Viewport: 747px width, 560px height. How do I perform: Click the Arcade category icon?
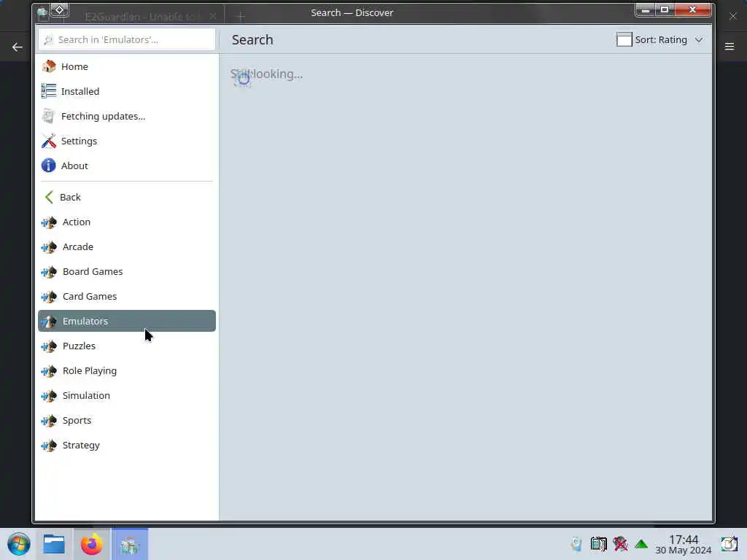tap(49, 247)
